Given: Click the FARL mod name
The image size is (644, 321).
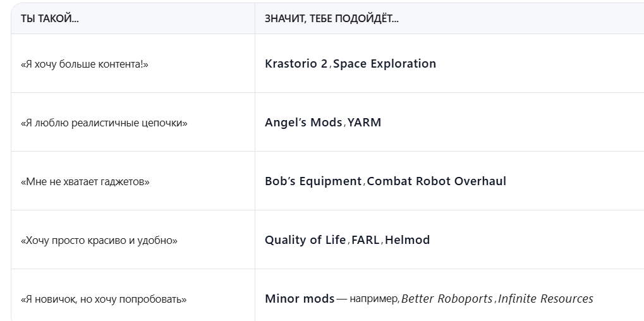Looking at the screenshot, I should [365, 240].
